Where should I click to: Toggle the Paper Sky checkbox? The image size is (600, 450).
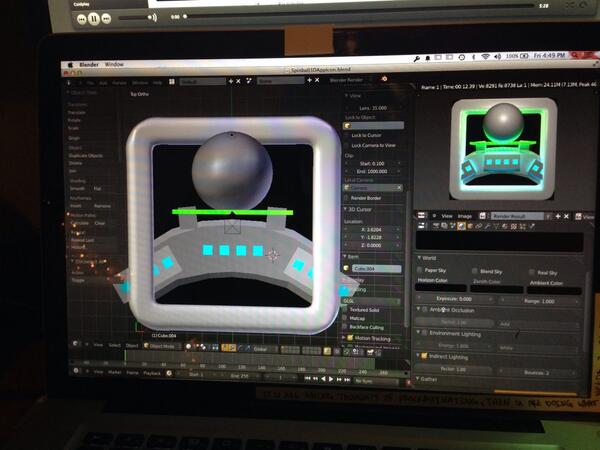419,270
